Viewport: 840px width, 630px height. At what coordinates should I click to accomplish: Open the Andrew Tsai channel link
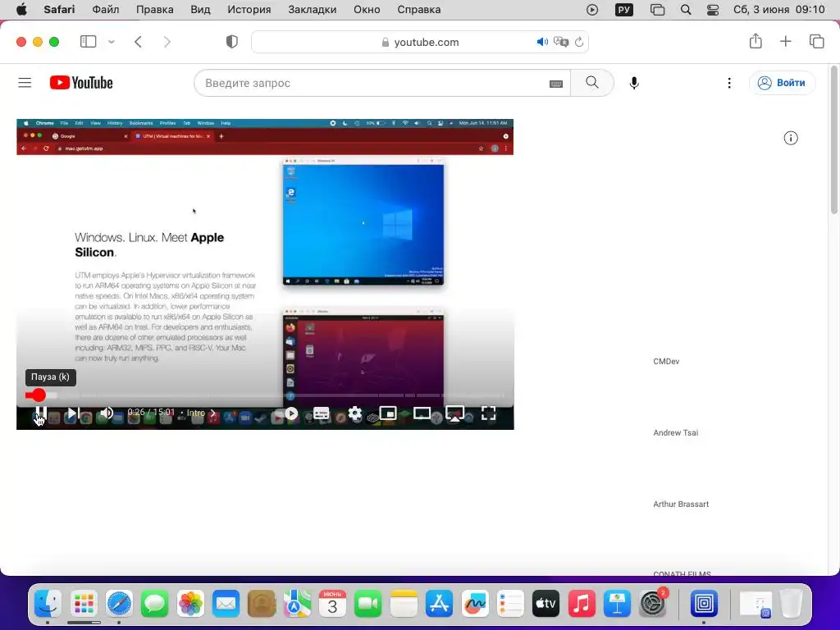tap(676, 433)
